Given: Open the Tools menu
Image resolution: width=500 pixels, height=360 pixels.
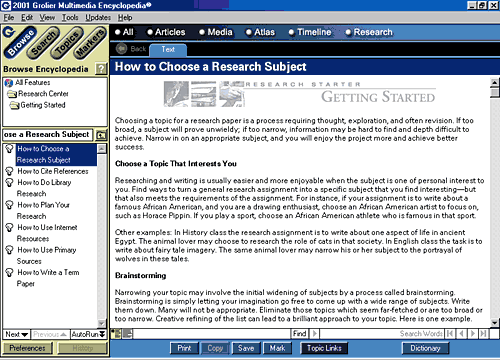Looking at the screenshot, I should click(x=70, y=17).
